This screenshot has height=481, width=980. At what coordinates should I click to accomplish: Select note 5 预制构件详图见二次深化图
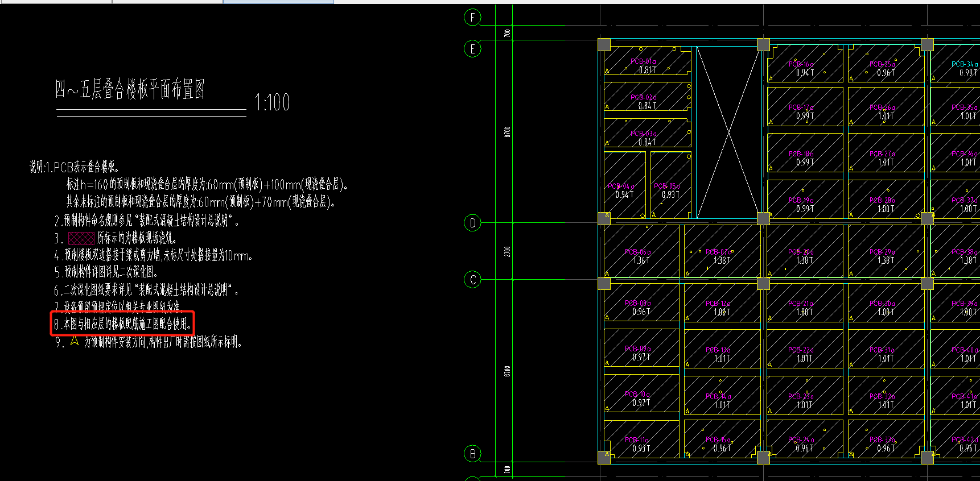tap(106, 272)
